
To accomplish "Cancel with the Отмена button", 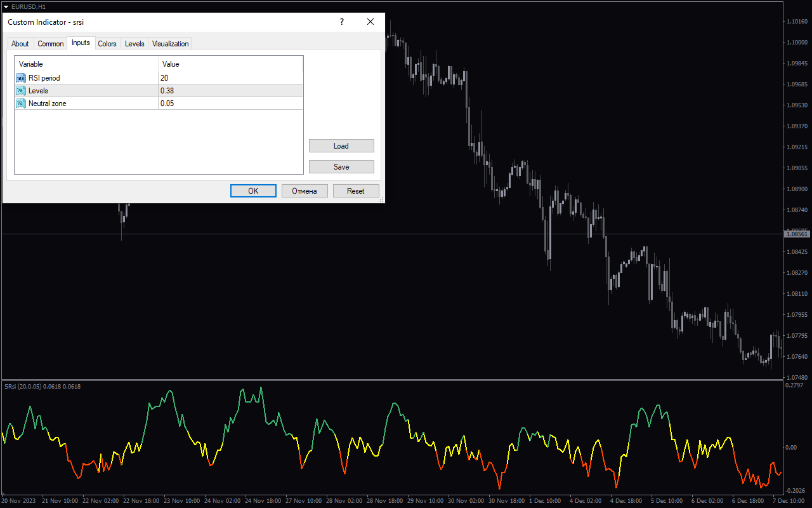I will click(304, 191).
